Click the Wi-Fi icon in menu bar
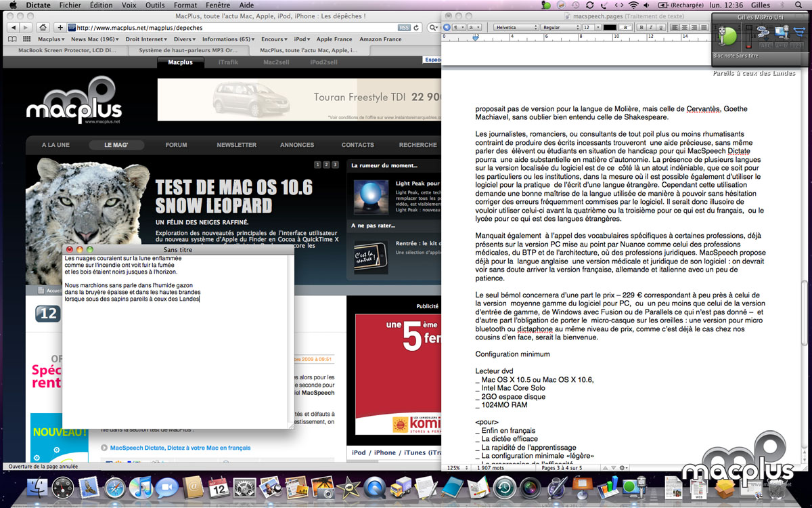 tap(633, 5)
